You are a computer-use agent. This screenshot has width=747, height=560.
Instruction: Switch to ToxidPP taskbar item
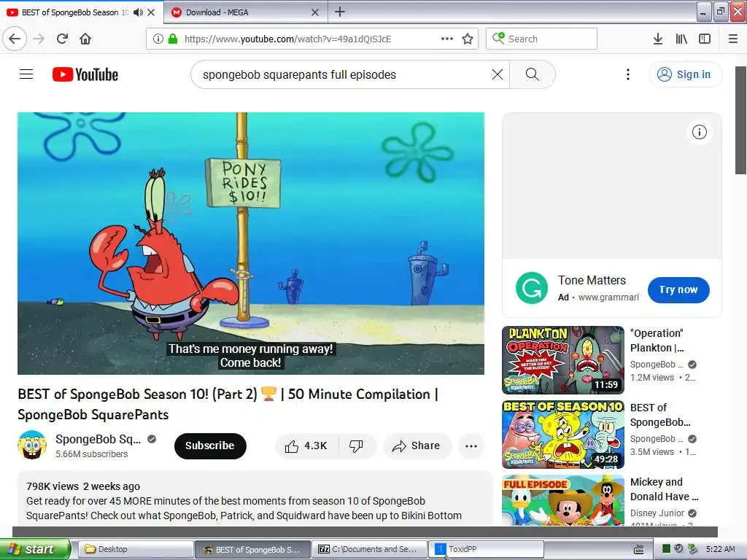486,549
